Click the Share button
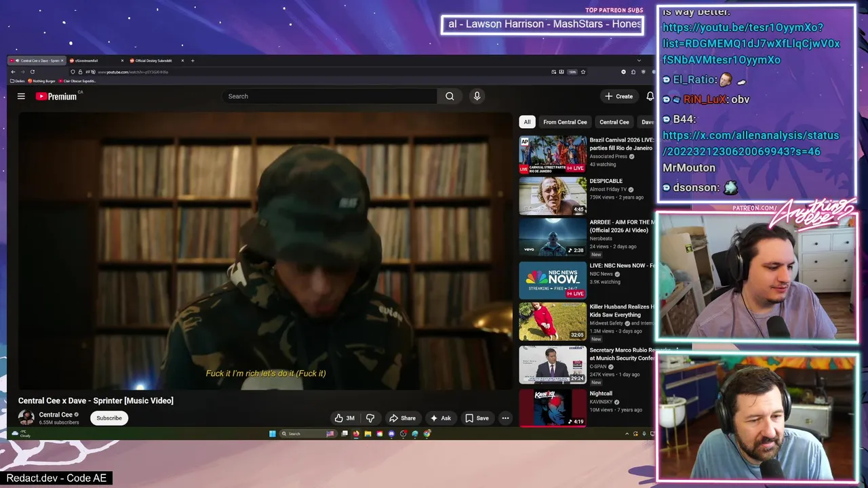The height and width of the screenshot is (488, 868). point(402,418)
